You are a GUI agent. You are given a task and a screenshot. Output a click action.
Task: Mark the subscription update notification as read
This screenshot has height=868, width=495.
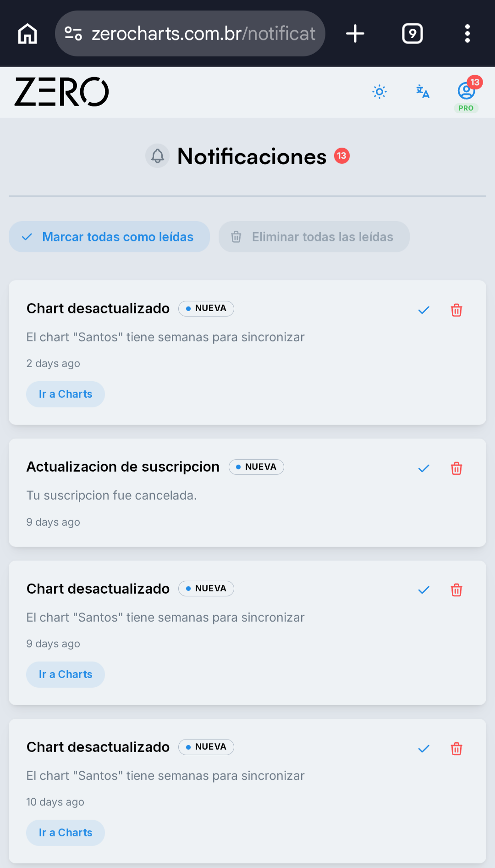coord(423,468)
